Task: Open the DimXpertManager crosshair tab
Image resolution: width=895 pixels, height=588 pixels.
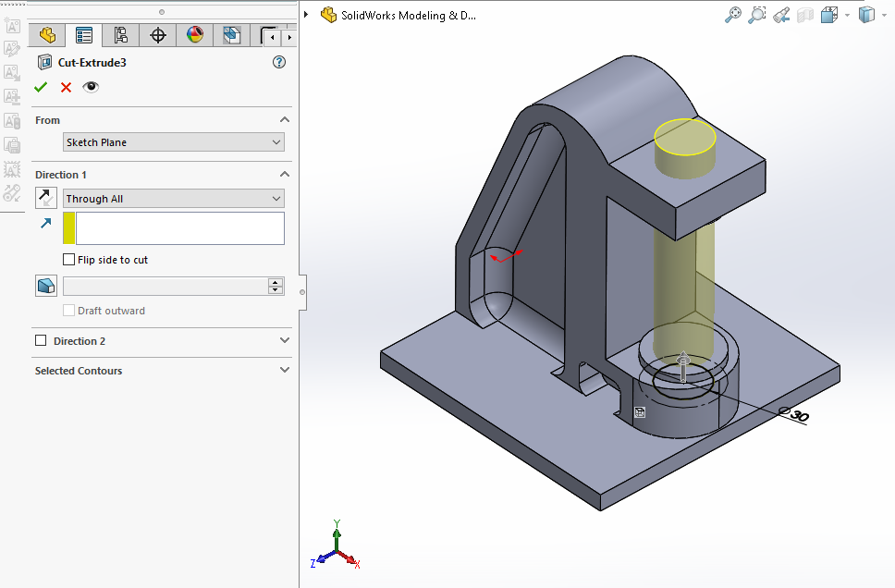Action: pos(158,36)
